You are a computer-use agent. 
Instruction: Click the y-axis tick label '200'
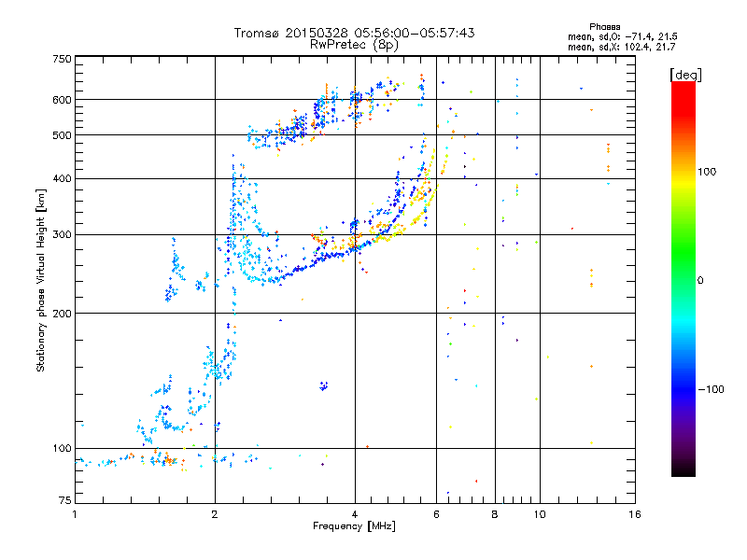click(62, 314)
